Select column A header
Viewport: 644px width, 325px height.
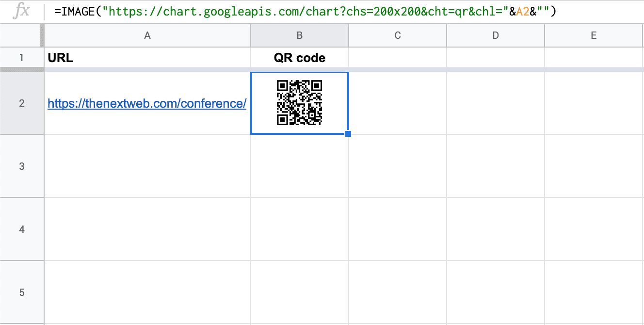point(147,35)
